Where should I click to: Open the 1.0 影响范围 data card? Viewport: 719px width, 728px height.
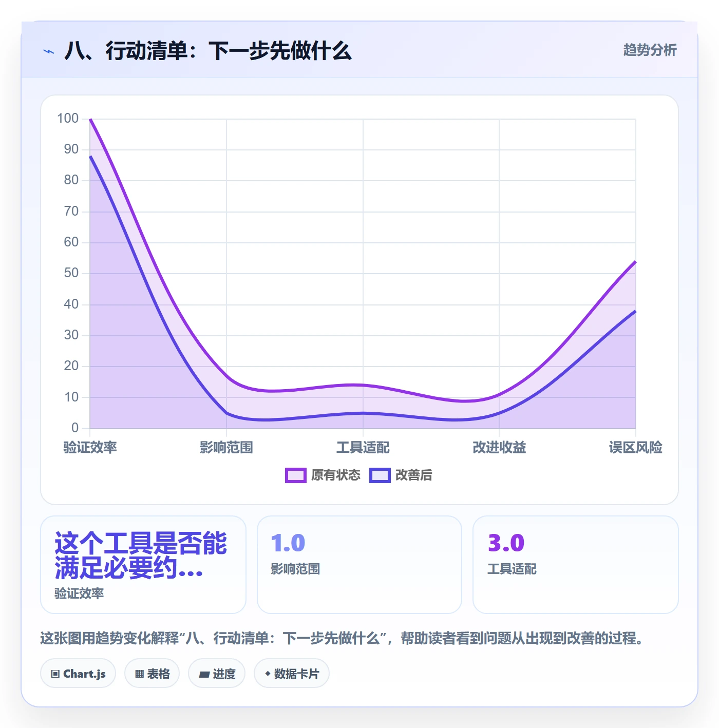click(x=359, y=565)
